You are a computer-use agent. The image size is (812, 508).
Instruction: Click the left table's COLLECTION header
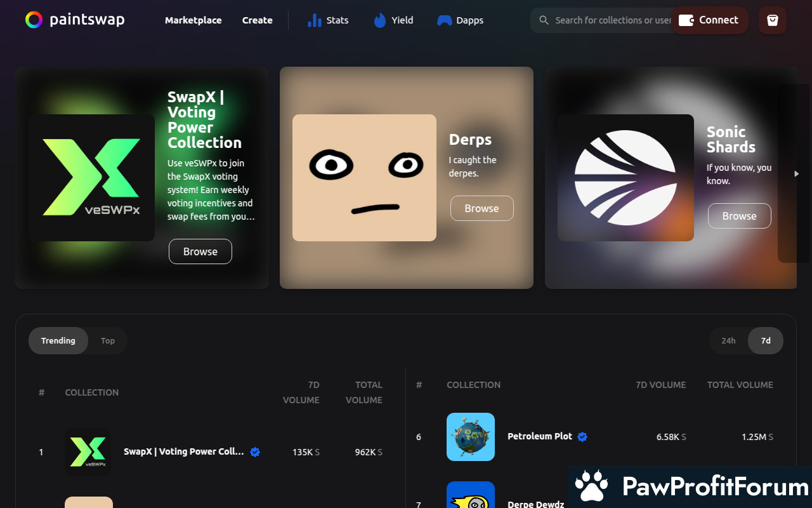pos(92,392)
